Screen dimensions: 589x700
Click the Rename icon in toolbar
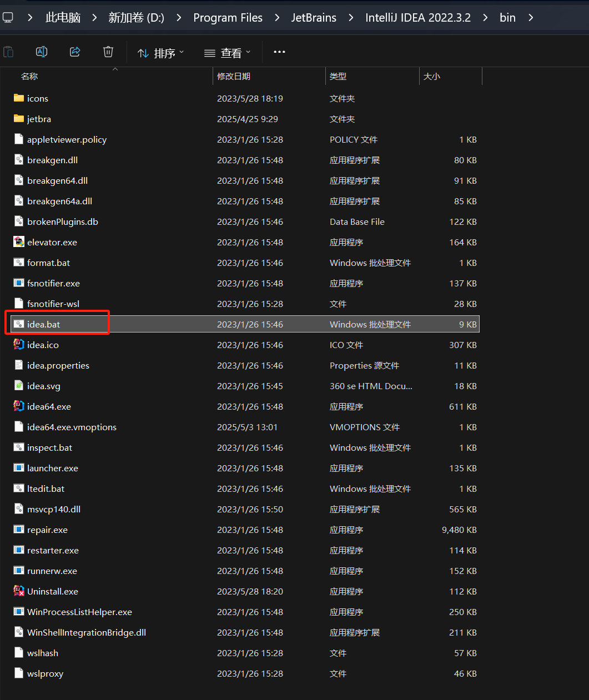pos(42,52)
